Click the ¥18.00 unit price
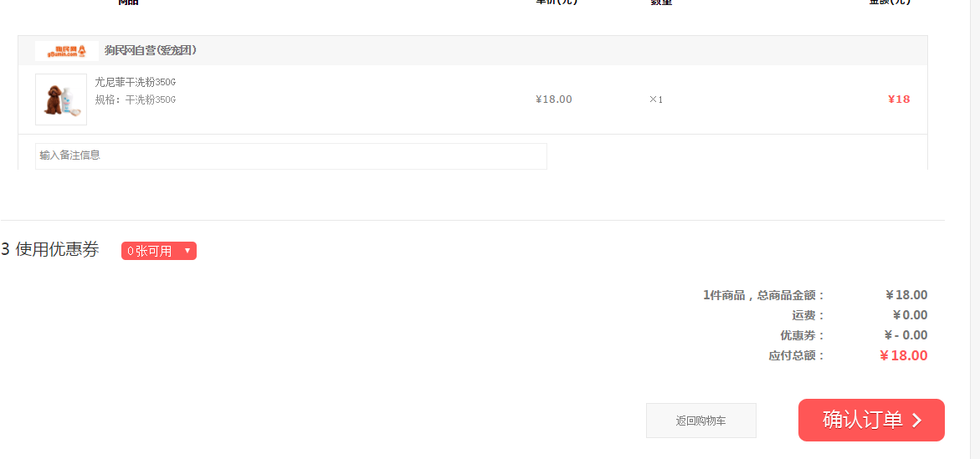The height and width of the screenshot is (459, 980). pyautogui.click(x=554, y=99)
